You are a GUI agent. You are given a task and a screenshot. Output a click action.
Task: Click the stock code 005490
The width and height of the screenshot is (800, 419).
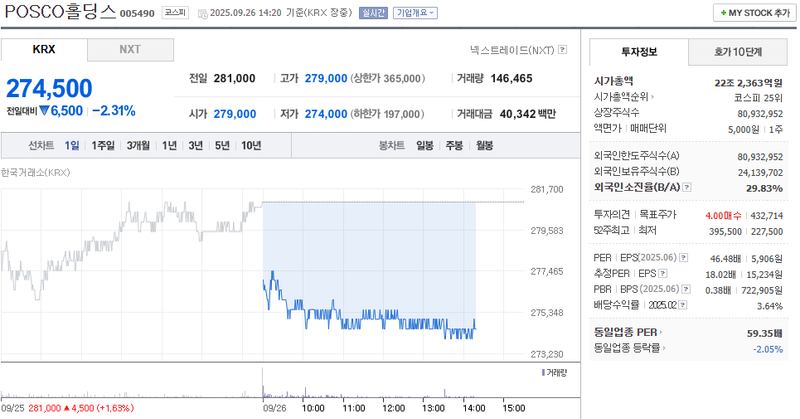[137, 14]
